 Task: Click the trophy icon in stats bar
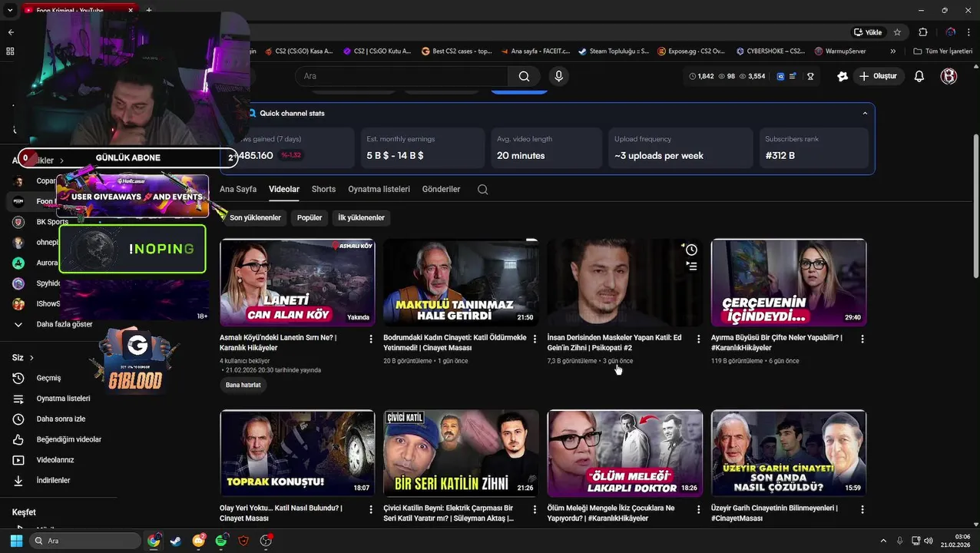pos(810,76)
